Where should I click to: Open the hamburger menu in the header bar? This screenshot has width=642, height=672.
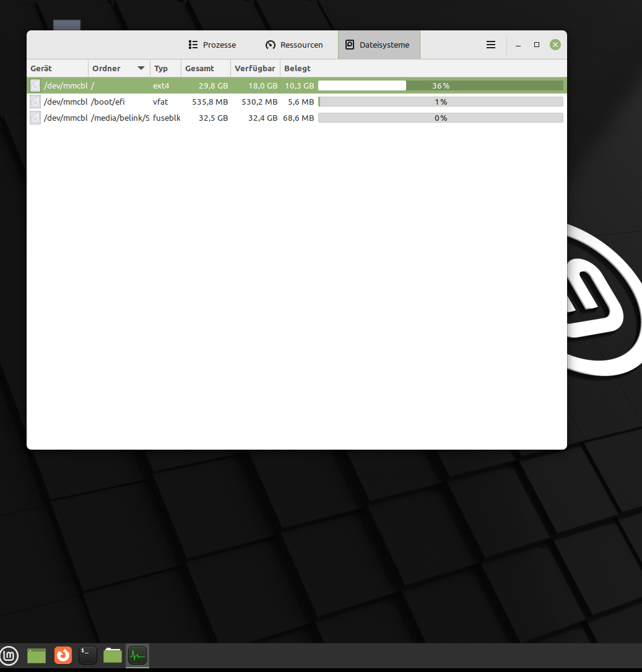491,45
